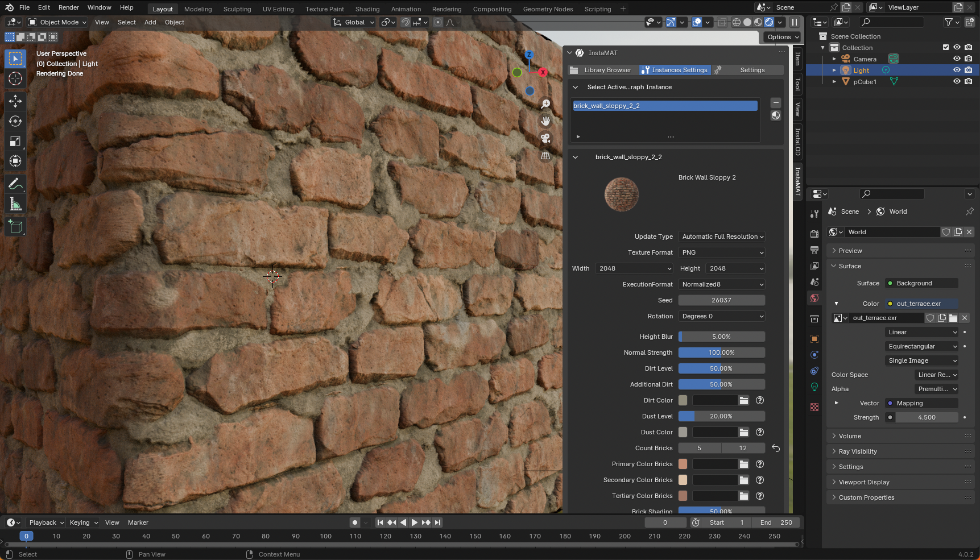The height and width of the screenshot is (560, 980).
Task: Hide the Light in viewport
Action: pyautogui.click(x=957, y=70)
